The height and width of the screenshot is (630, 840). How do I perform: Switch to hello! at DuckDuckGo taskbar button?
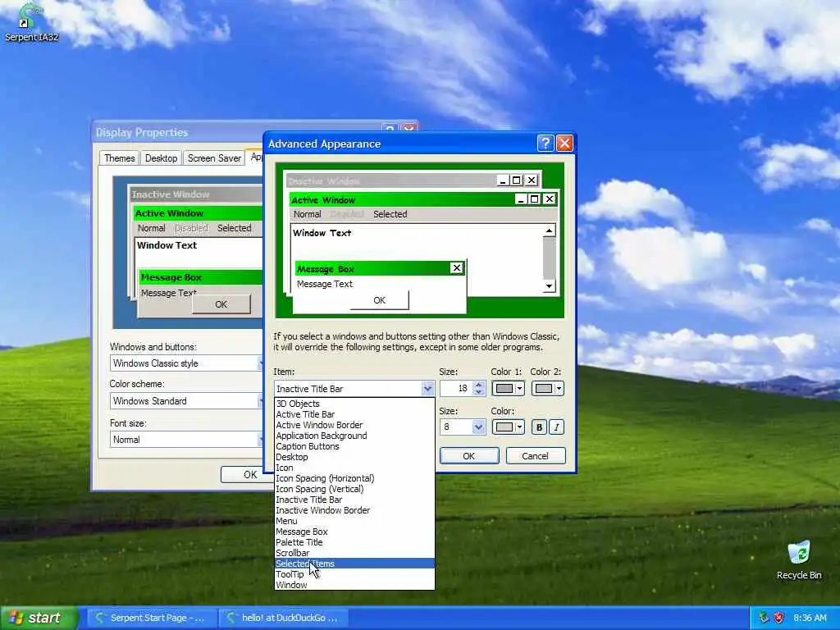point(283,618)
